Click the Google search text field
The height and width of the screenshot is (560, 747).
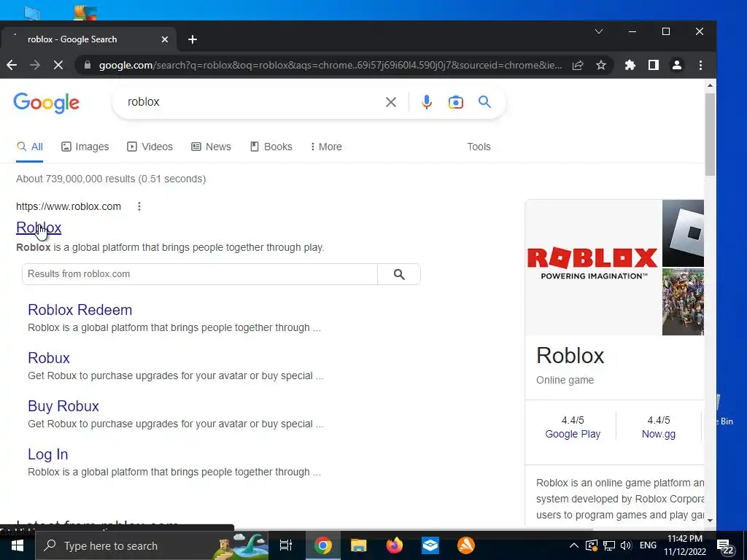tap(252, 102)
